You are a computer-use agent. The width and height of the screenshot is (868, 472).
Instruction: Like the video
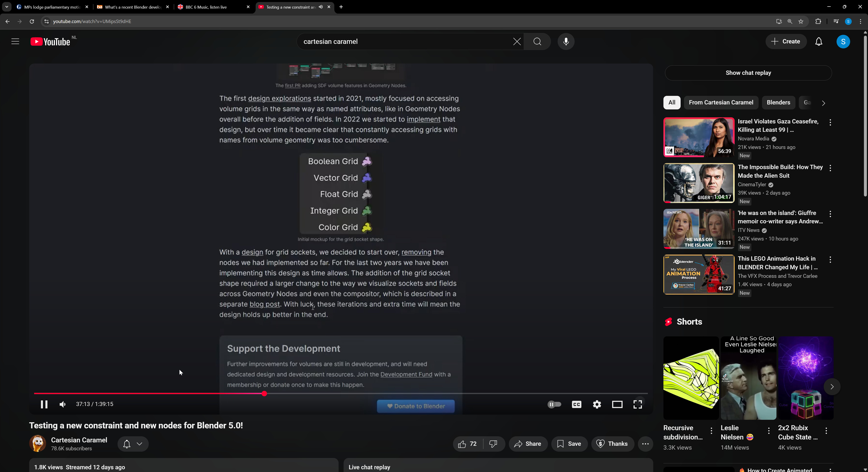coord(468,444)
